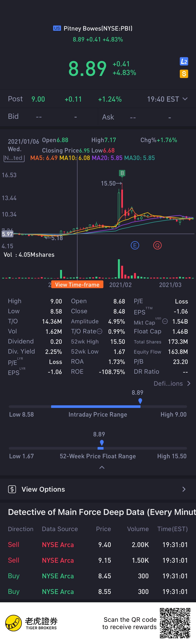Click the T/O Rate info icon
196x644 pixels.
click(x=99, y=331)
